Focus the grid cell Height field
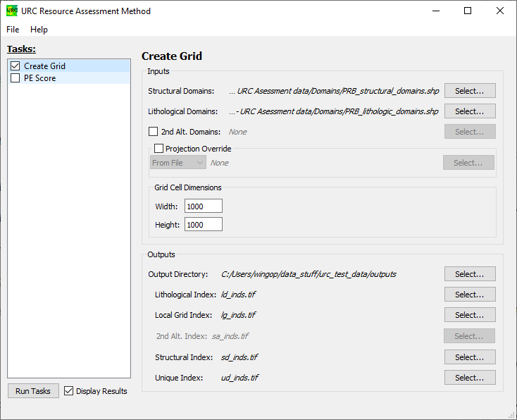 pyautogui.click(x=204, y=225)
